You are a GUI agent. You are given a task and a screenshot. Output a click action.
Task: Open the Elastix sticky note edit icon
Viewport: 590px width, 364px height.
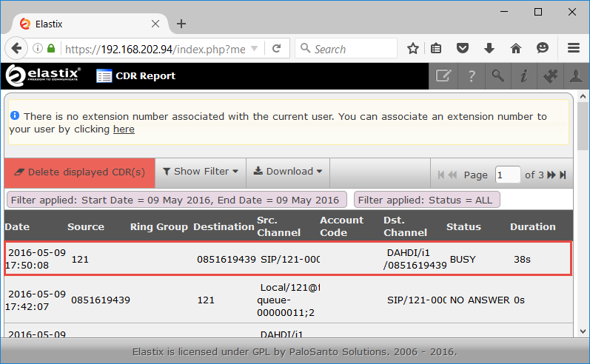443,76
